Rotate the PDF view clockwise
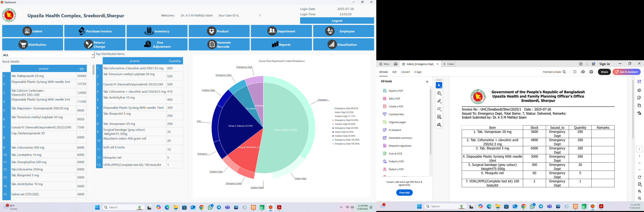This screenshot has width=644, height=212. point(639,177)
